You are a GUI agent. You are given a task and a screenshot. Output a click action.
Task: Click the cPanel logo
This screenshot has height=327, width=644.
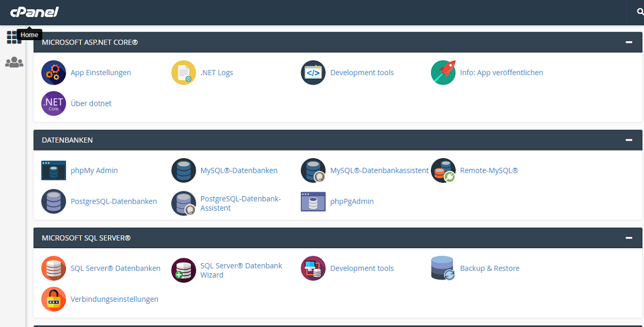click(34, 12)
